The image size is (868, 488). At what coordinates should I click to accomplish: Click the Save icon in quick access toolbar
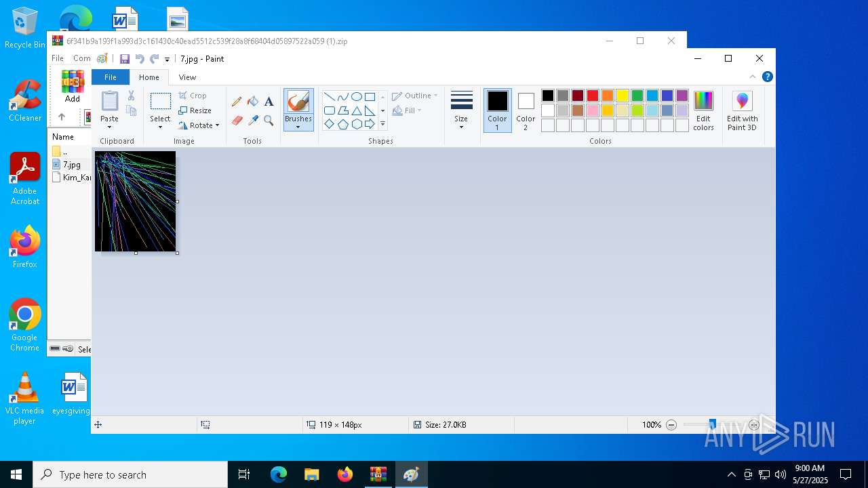(x=125, y=59)
